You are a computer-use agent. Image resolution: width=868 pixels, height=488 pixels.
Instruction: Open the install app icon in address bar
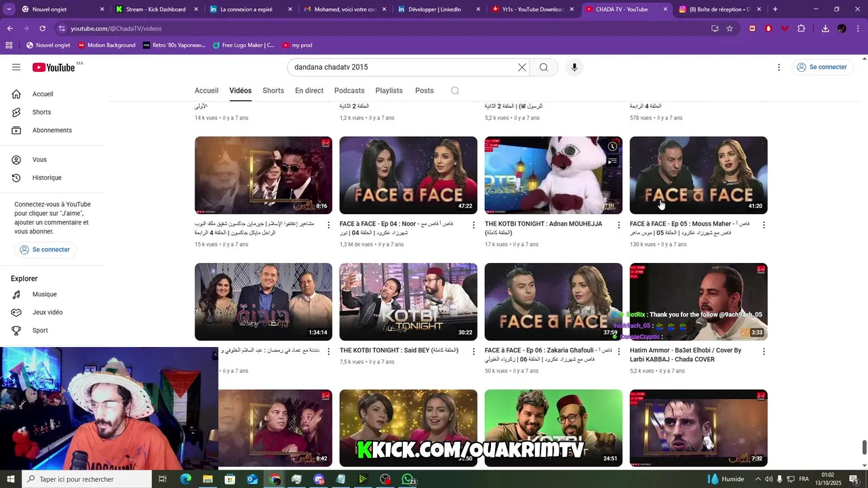coord(715,28)
